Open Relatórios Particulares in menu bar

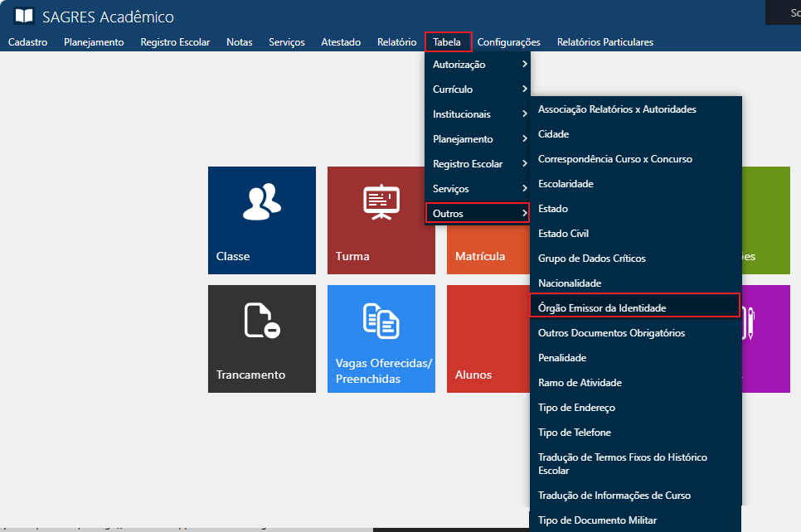coord(604,42)
